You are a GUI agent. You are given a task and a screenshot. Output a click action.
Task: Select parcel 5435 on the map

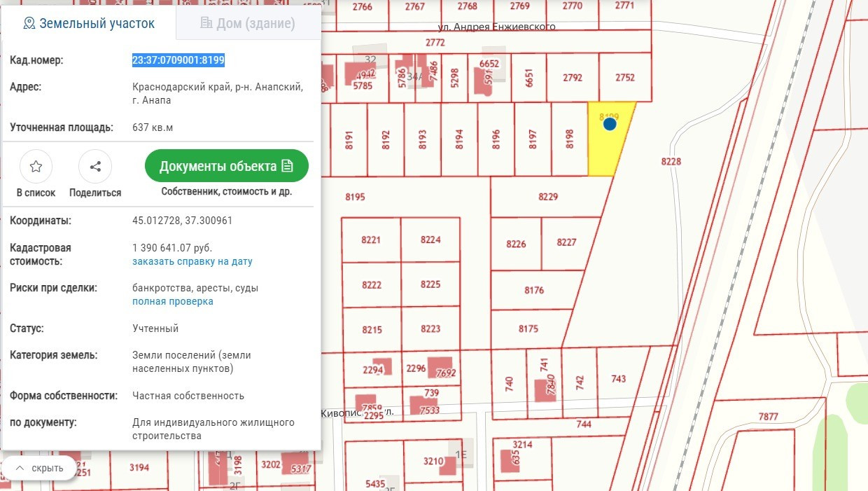point(375,484)
